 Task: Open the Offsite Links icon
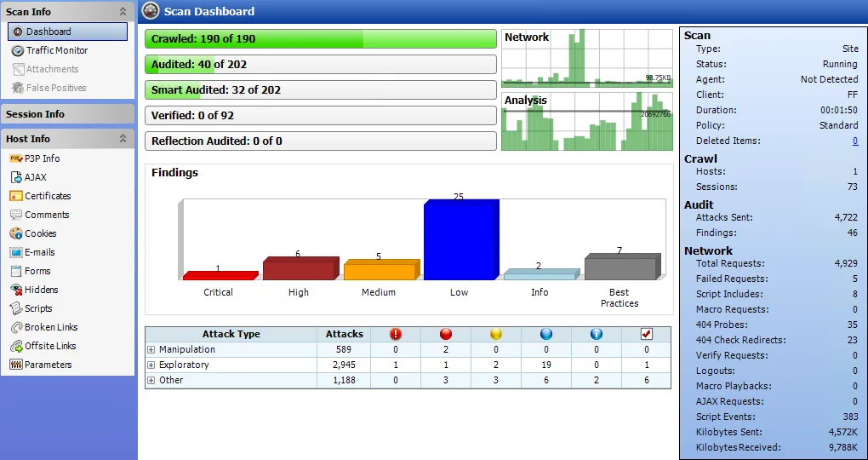[15, 346]
